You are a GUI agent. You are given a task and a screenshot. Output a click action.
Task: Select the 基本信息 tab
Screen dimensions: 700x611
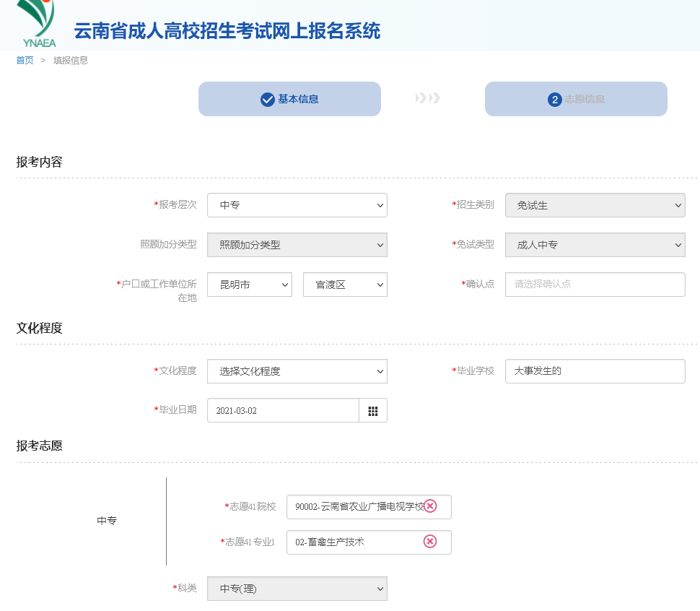(x=289, y=99)
